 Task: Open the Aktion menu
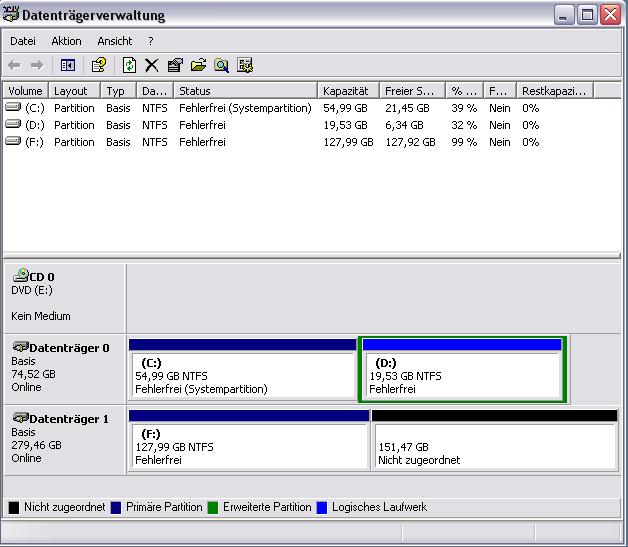point(66,41)
